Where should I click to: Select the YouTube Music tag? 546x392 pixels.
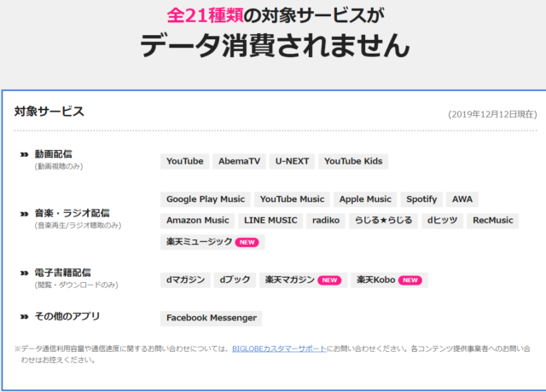292,199
